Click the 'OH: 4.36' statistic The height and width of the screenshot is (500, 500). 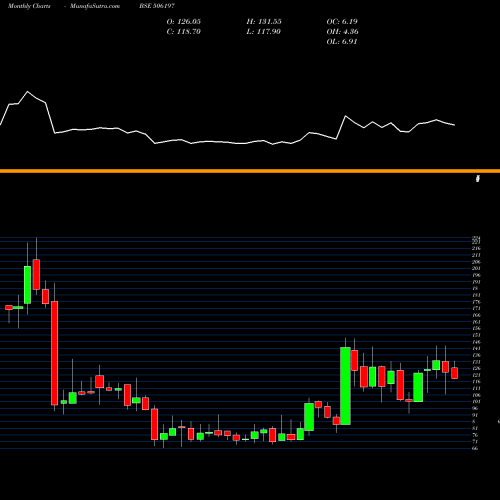[x=342, y=32]
